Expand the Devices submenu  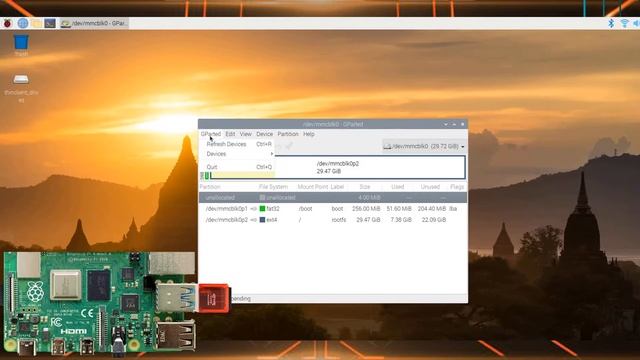[239, 154]
